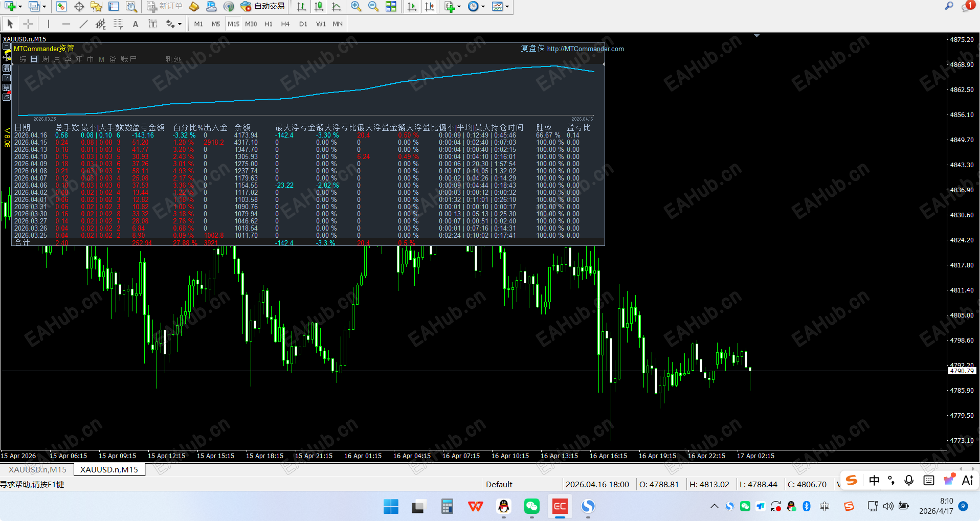Open the indicators list dropdown

point(453,6)
